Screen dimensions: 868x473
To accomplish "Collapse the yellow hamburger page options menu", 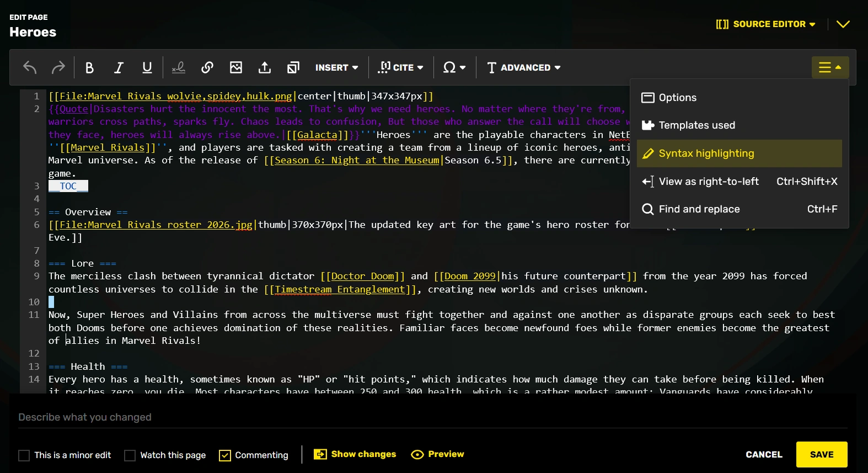I will 830,67.
